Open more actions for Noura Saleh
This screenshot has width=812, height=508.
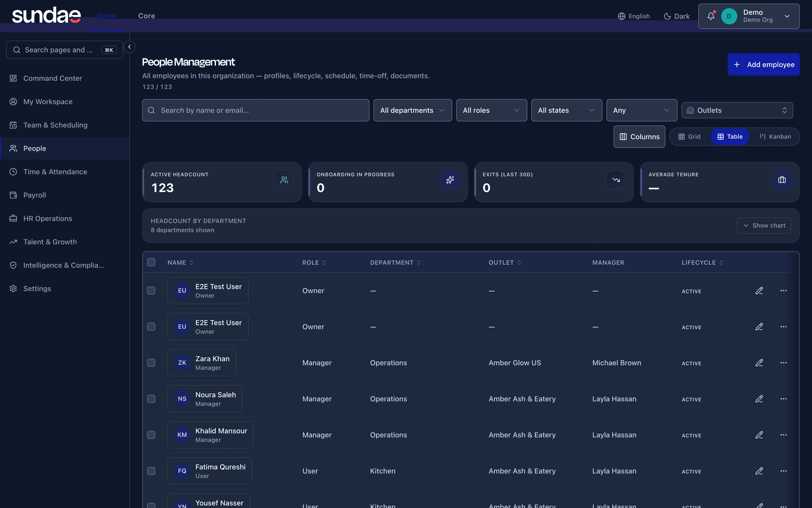click(784, 399)
